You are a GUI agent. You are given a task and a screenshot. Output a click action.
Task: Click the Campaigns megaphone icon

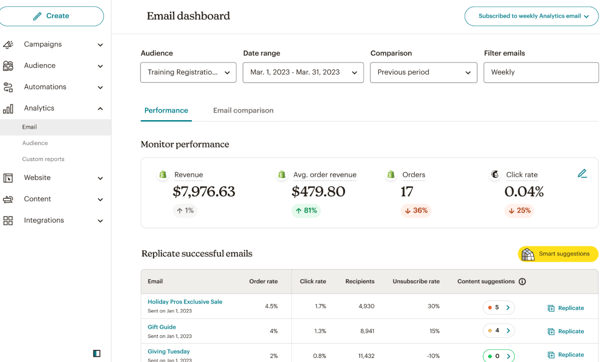[x=8, y=44]
